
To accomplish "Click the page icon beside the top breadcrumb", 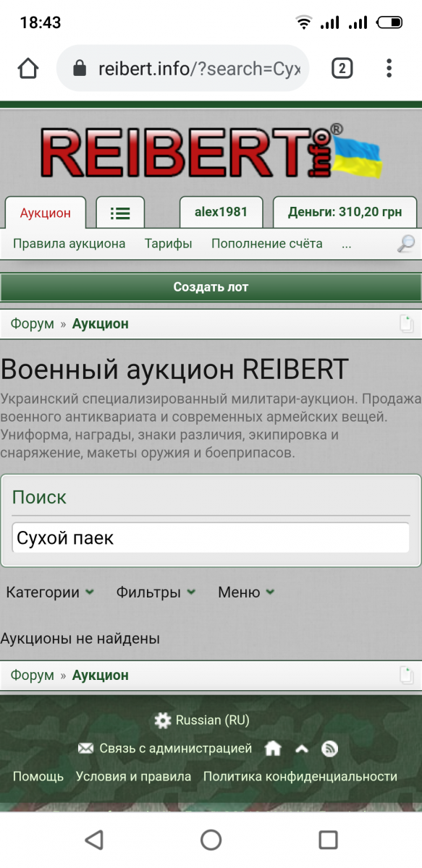I will (407, 324).
